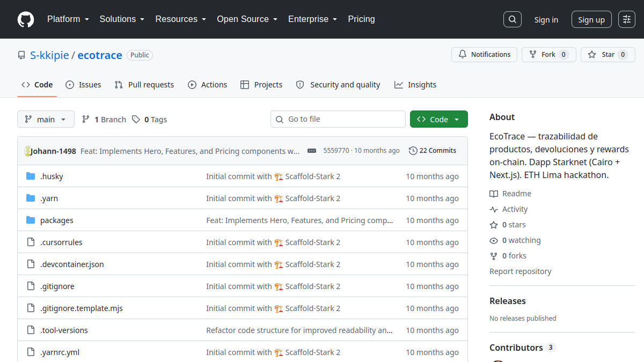This screenshot has height=362, width=644.
Task: Click the Johann-1498 avatar
Action: click(27, 151)
